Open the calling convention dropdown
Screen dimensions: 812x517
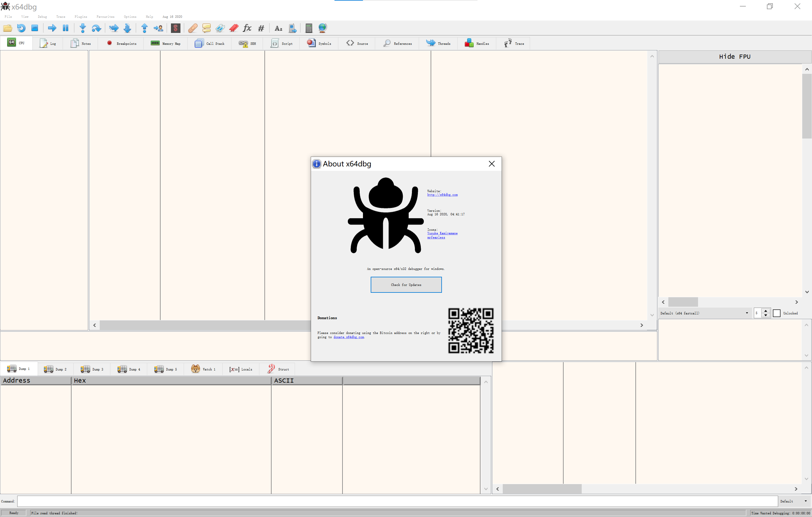705,313
